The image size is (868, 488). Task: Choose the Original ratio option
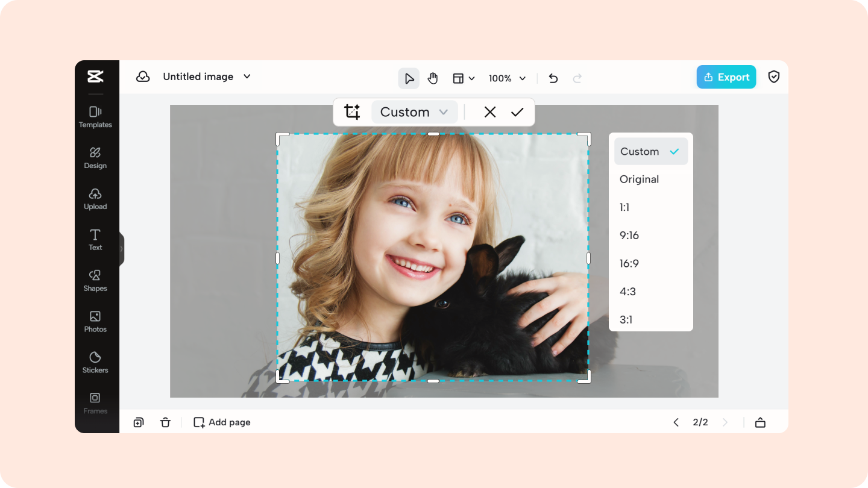pos(639,179)
